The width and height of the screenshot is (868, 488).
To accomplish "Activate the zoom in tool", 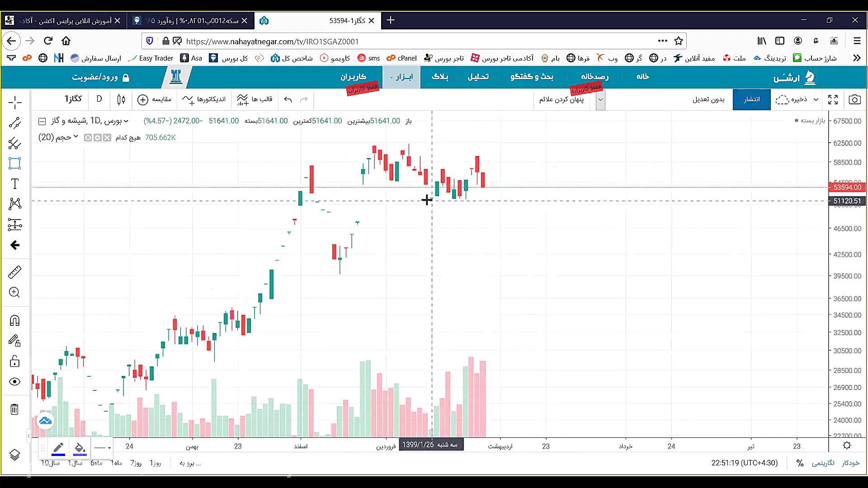I will point(14,292).
